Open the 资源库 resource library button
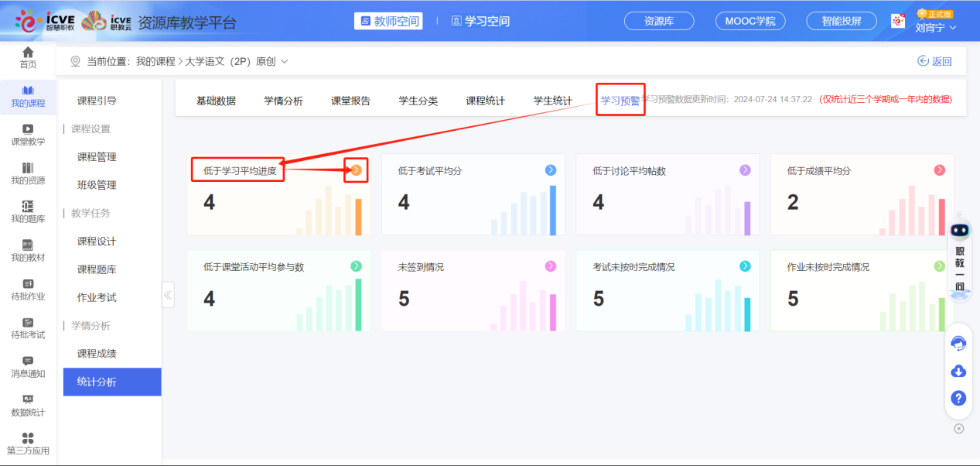The height and width of the screenshot is (466, 980). [658, 21]
